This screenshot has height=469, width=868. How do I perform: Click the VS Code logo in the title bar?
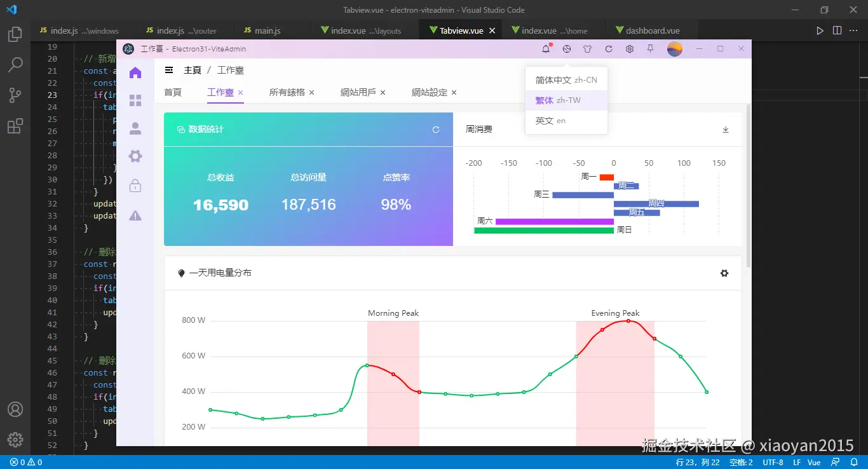(x=11, y=10)
